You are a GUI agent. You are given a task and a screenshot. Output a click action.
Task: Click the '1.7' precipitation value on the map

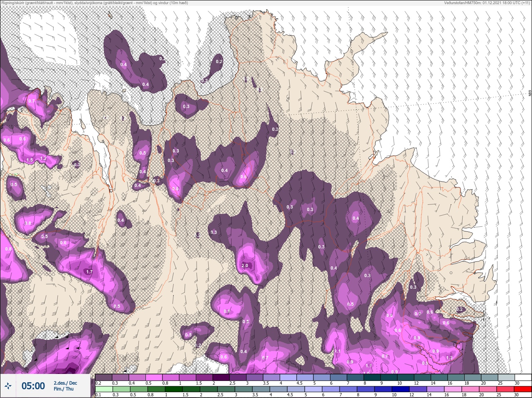(89, 272)
